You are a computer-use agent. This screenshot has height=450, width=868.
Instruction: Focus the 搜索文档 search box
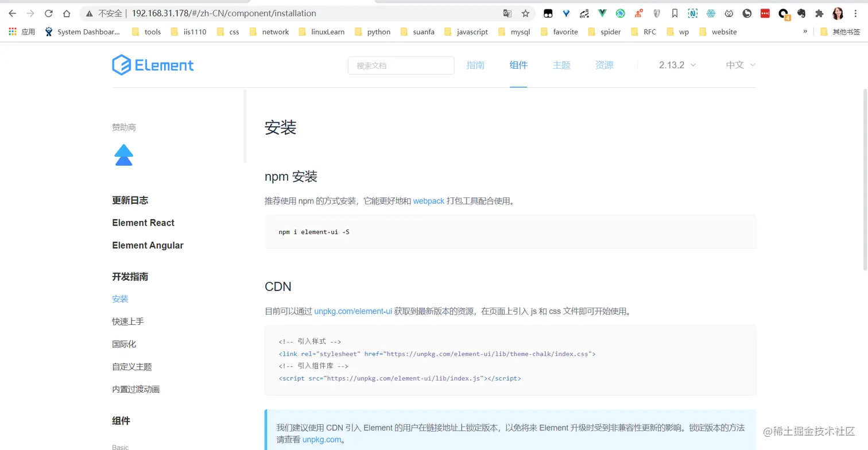(x=401, y=65)
